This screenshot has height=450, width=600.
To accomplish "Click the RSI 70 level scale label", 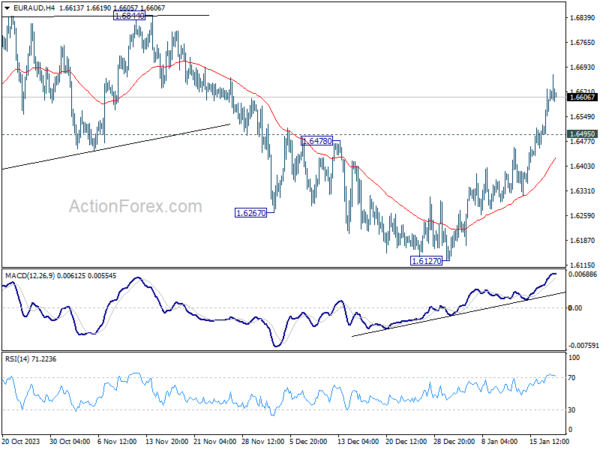I will pyautogui.click(x=571, y=378).
